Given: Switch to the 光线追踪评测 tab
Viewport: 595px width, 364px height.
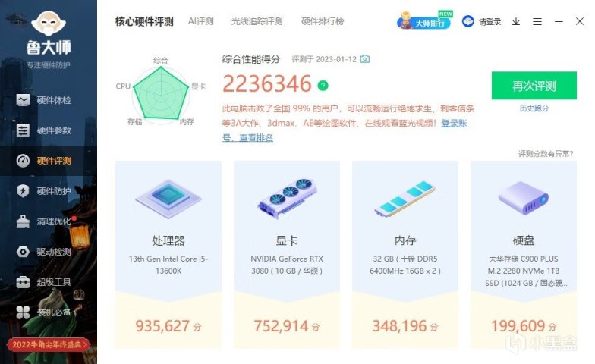Looking at the screenshot, I should coord(257,21).
